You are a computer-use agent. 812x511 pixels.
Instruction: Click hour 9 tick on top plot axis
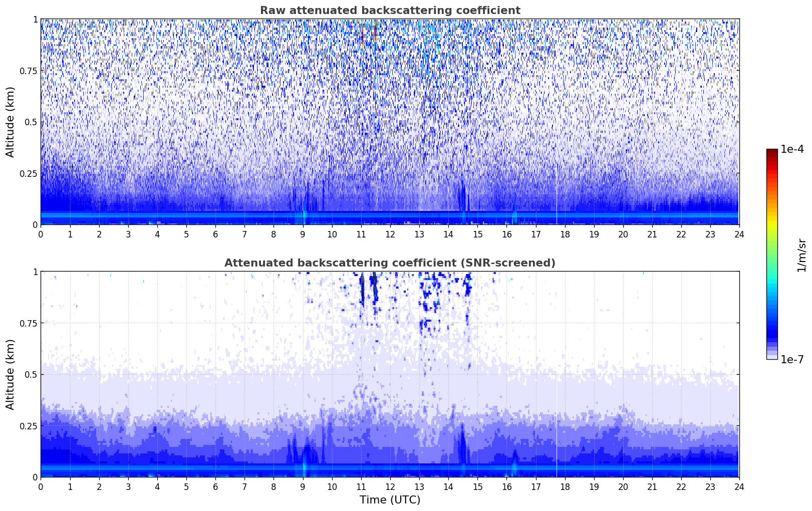(303, 234)
